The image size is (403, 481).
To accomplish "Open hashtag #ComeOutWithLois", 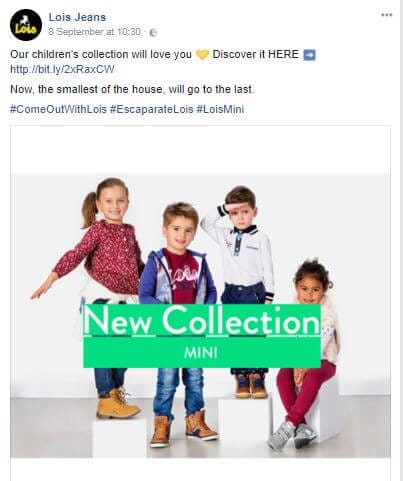I will tap(58, 109).
